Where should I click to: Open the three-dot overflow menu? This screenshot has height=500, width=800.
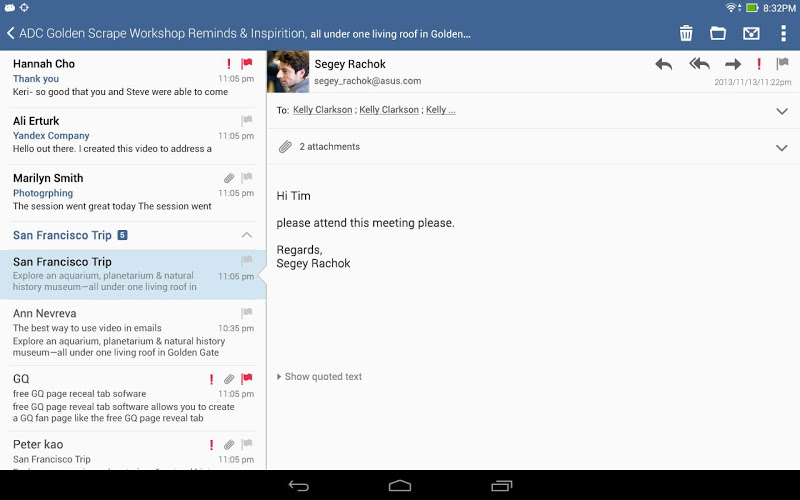click(783, 33)
